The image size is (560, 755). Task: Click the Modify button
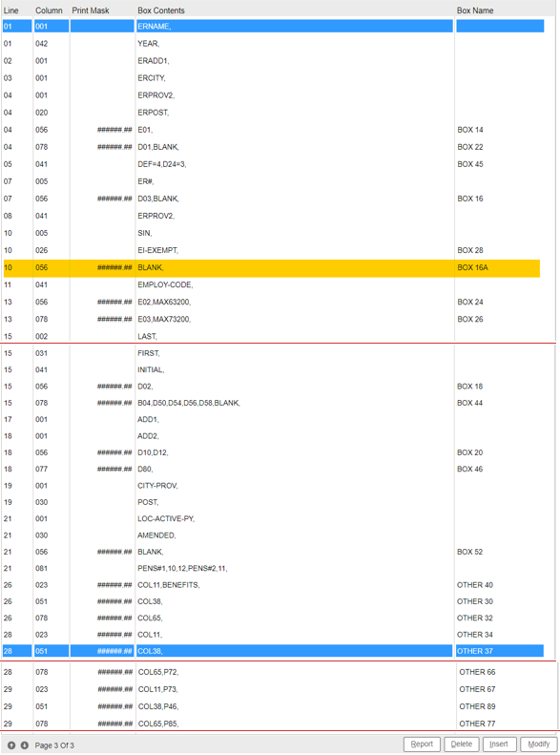(x=539, y=744)
